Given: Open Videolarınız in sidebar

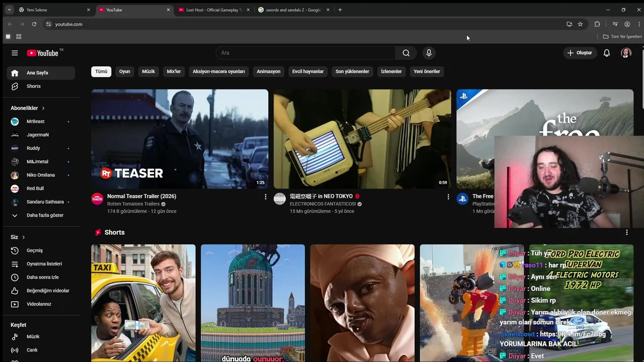Looking at the screenshot, I should [41, 304].
